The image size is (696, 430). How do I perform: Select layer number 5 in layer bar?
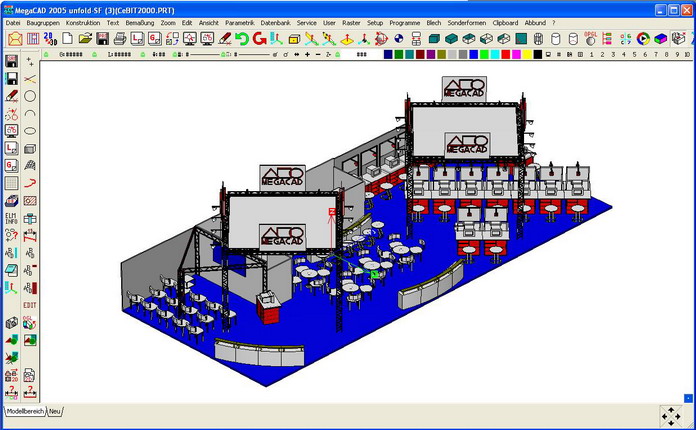pyautogui.click(x=634, y=55)
